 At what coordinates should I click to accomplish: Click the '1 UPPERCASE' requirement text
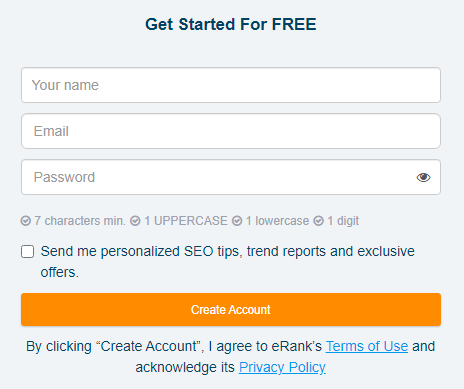click(186, 221)
